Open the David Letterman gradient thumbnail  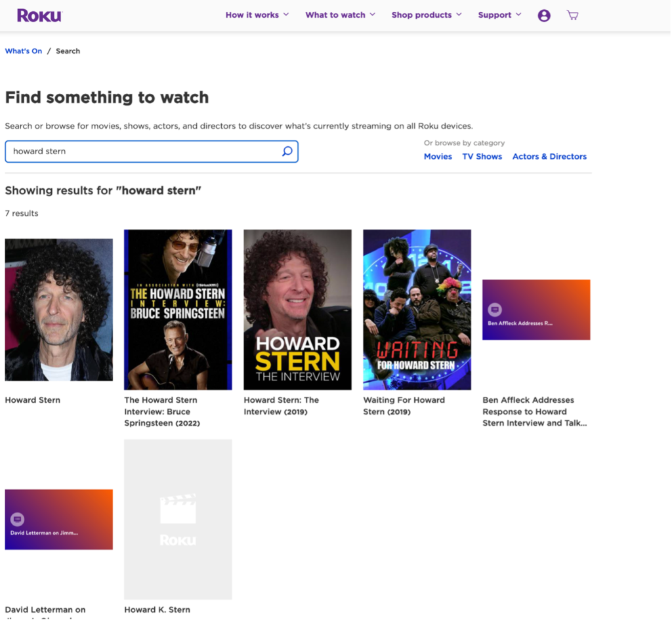tap(58, 520)
